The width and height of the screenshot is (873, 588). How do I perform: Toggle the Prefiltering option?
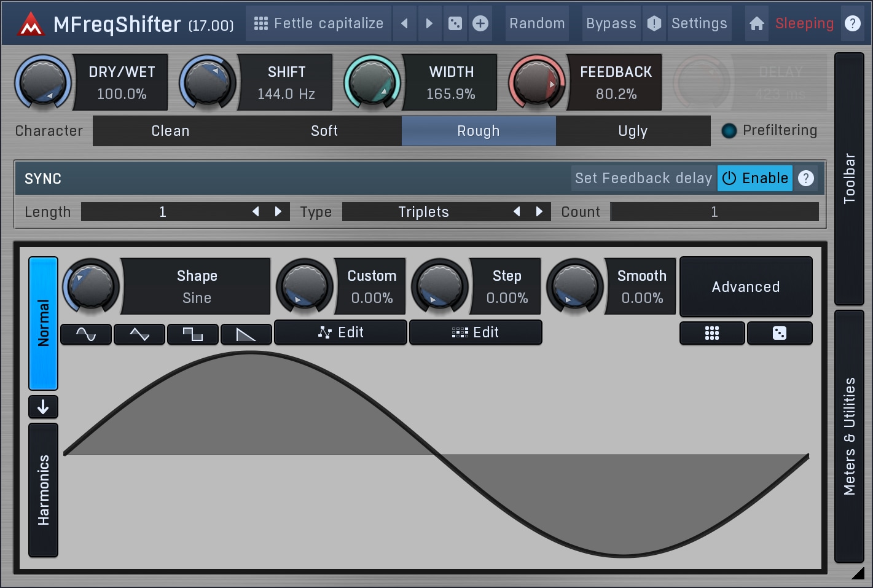pos(729,131)
